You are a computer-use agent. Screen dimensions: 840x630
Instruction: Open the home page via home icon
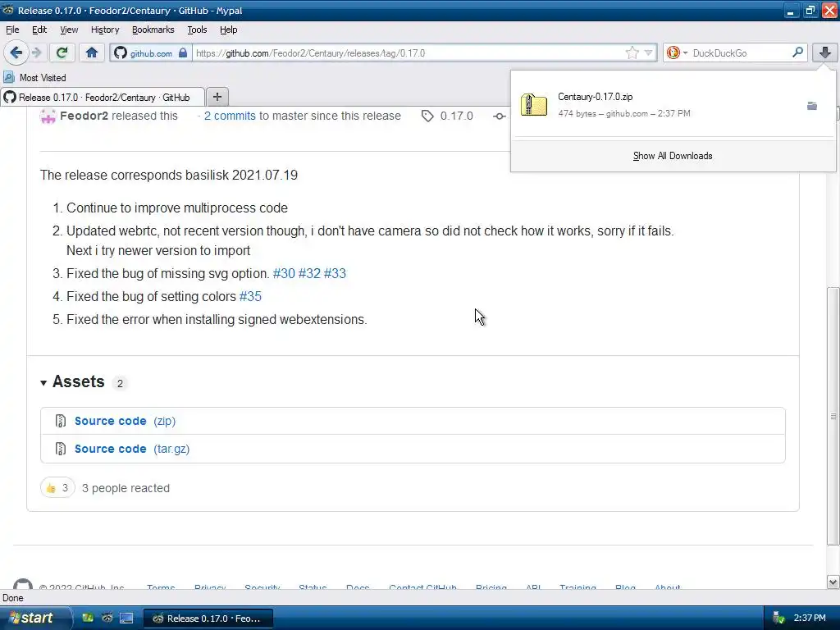click(92, 52)
